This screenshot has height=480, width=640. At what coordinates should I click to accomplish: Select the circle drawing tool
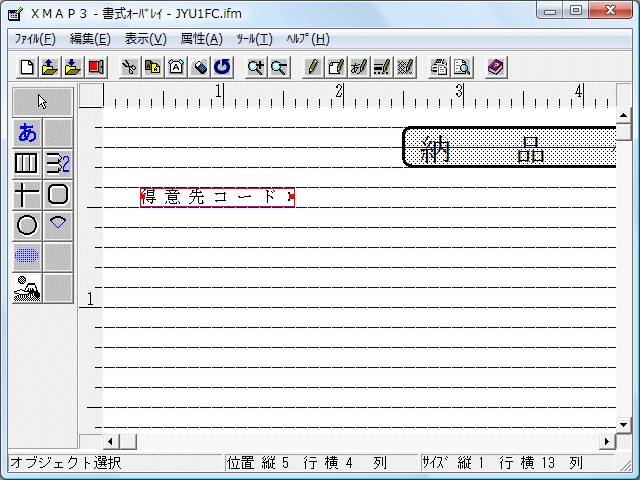tap(27, 225)
